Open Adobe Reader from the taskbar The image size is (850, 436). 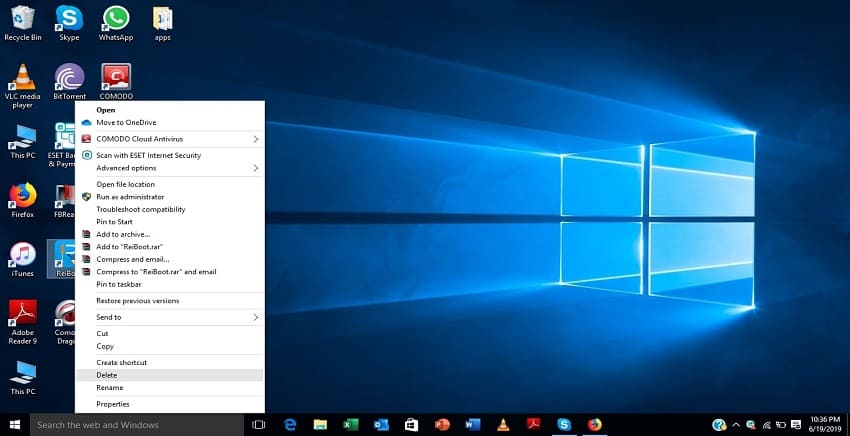point(533,425)
